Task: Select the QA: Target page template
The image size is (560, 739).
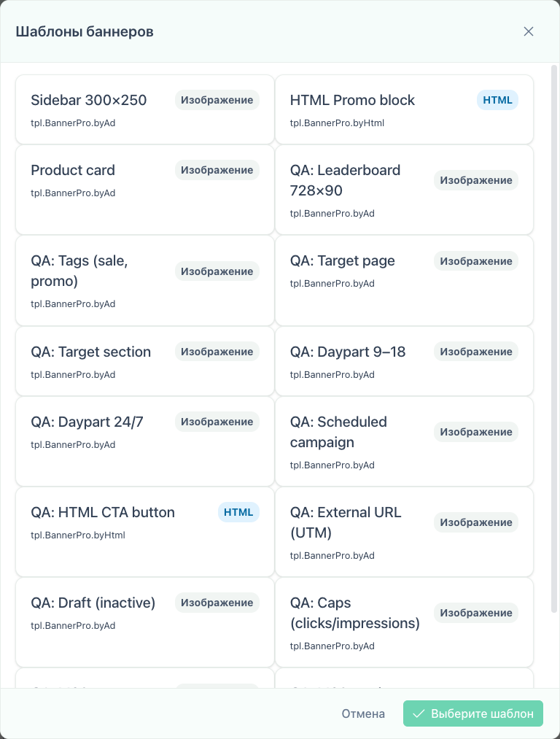Action: tap(404, 280)
